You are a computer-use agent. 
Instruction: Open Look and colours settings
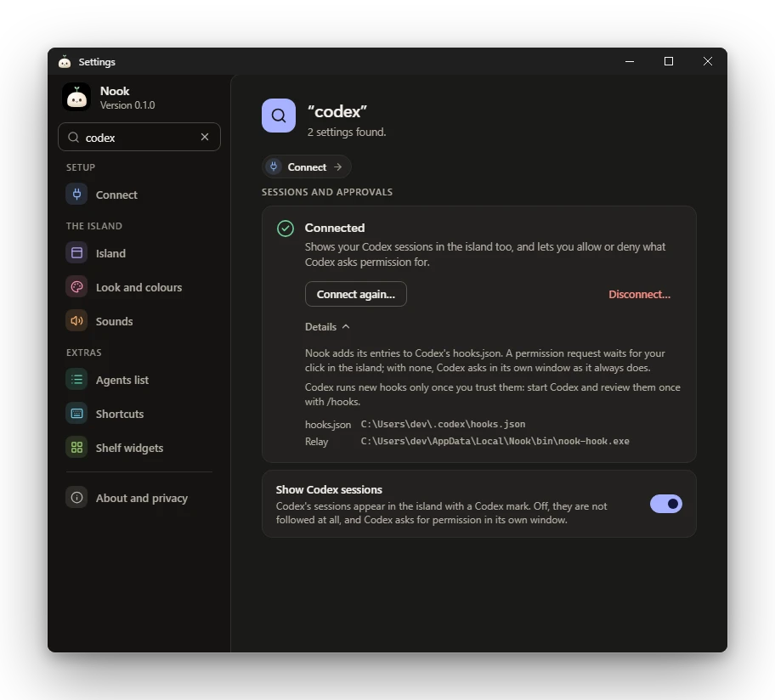[x=139, y=287]
